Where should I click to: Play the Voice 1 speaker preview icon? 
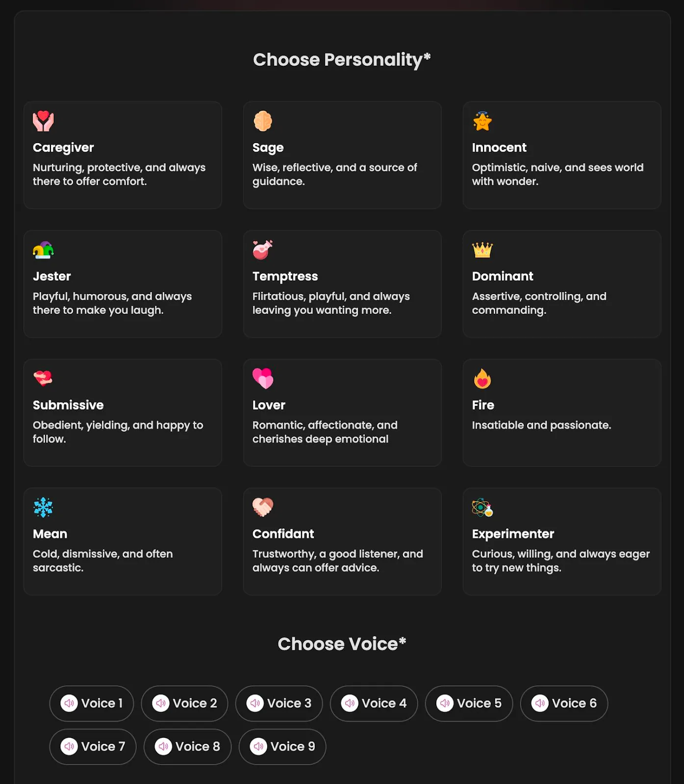click(69, 703)
